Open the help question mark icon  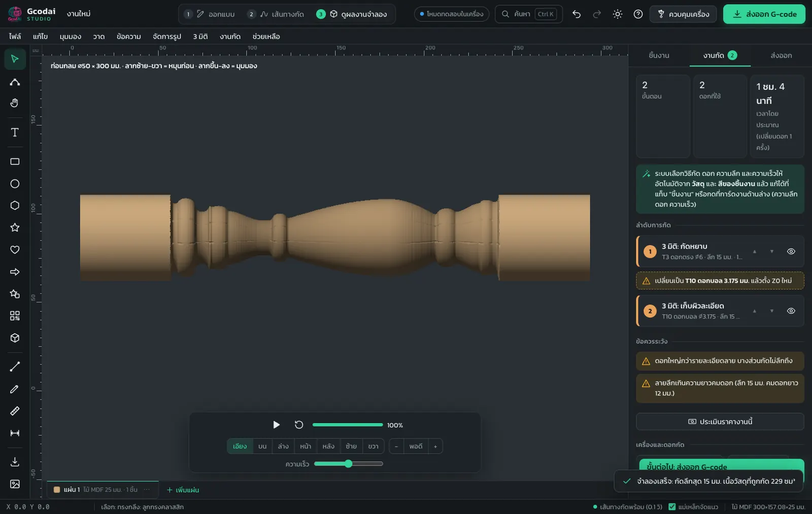pyautogui.click(x=638, y=14)
